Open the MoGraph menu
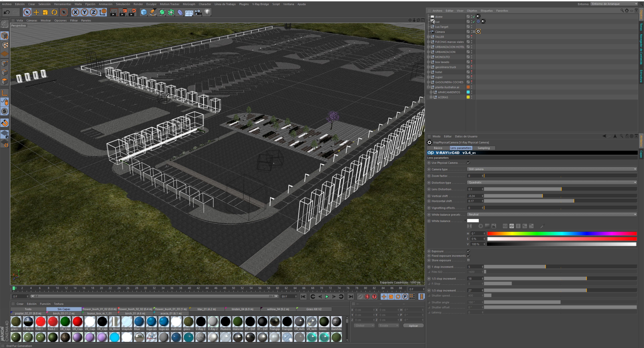 pyautogui.click(x=189, y=4)
